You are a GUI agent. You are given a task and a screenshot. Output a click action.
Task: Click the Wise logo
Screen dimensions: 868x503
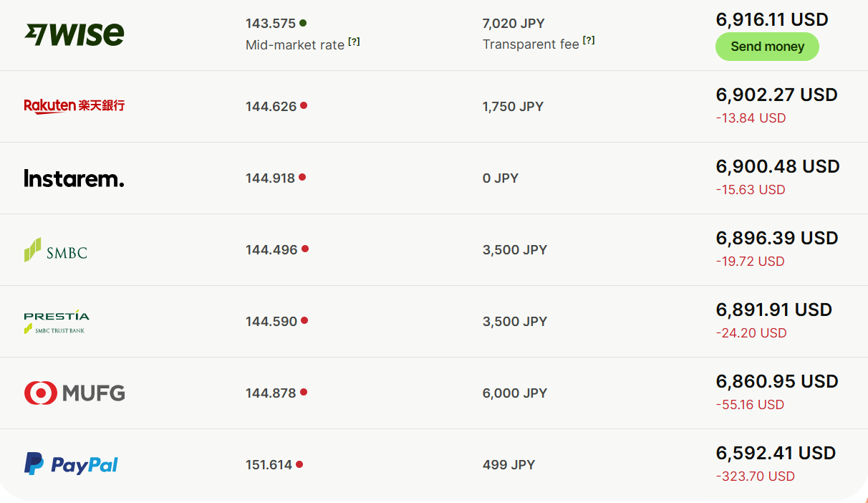click(74, 34)
